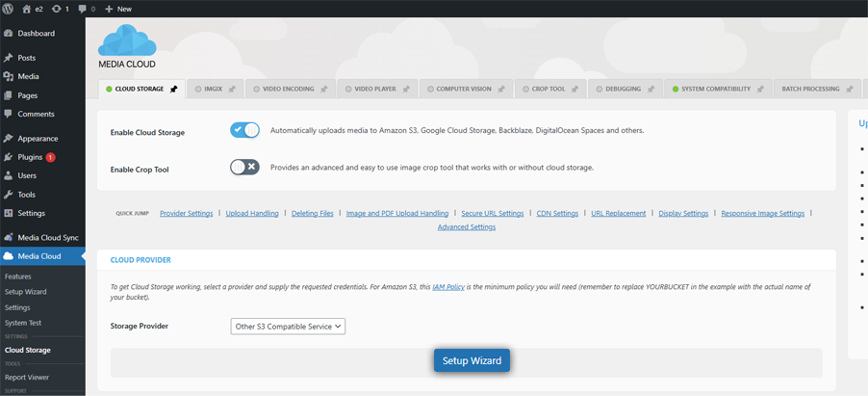Jump to Upload Handling
Screen dimensions: 868x396
coord(252,214)
